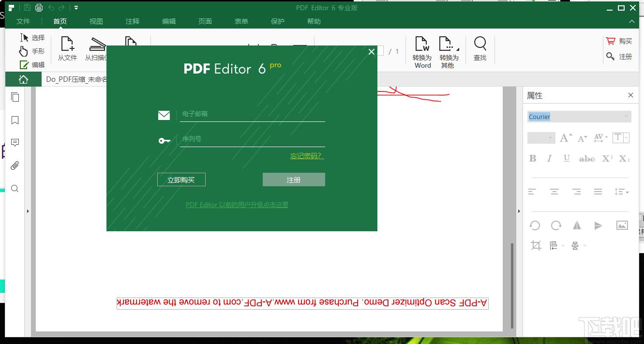This screenshot has width=644, height=344.
Task: Toggle strikethrough formatting
Action: tap(587, 159)
